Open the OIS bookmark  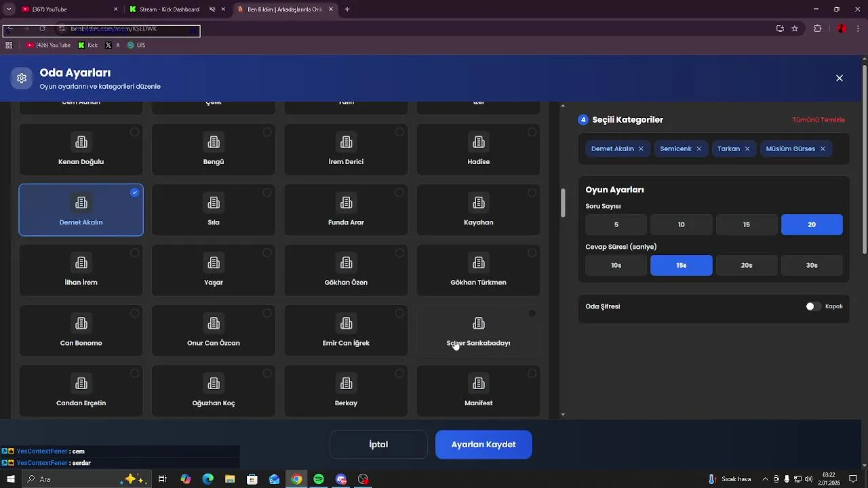pos(136,45)
